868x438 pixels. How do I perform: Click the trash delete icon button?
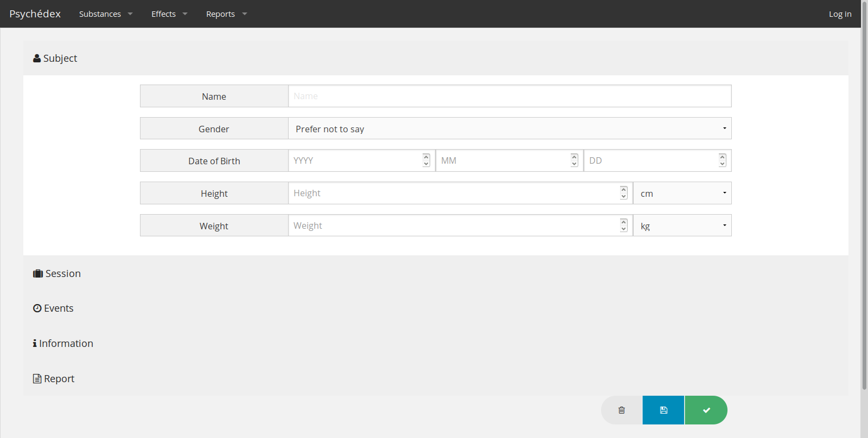(622, 410)
